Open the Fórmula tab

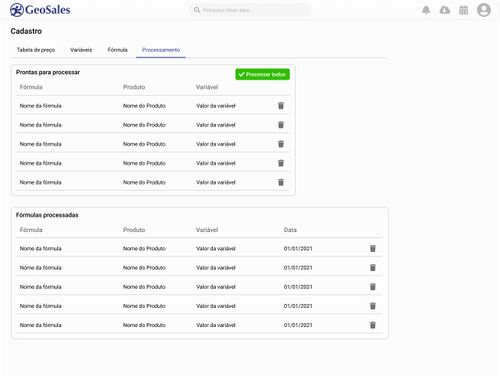117,50
